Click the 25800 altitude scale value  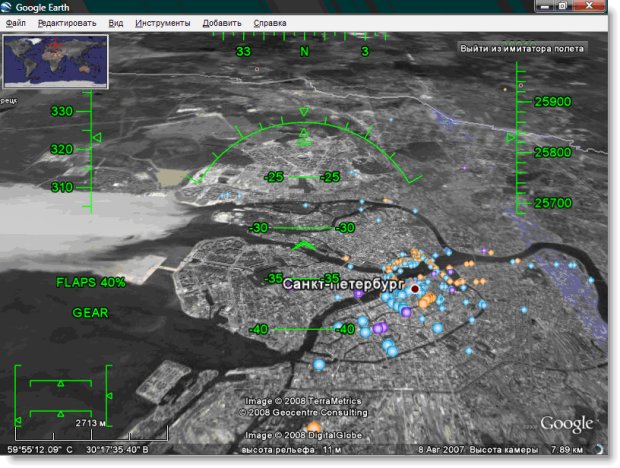click(x=553, y=152)
